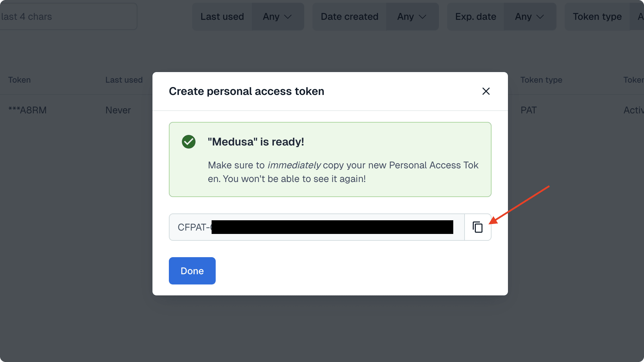
Task: Click the Last used column header
Action: click(124, 80)
